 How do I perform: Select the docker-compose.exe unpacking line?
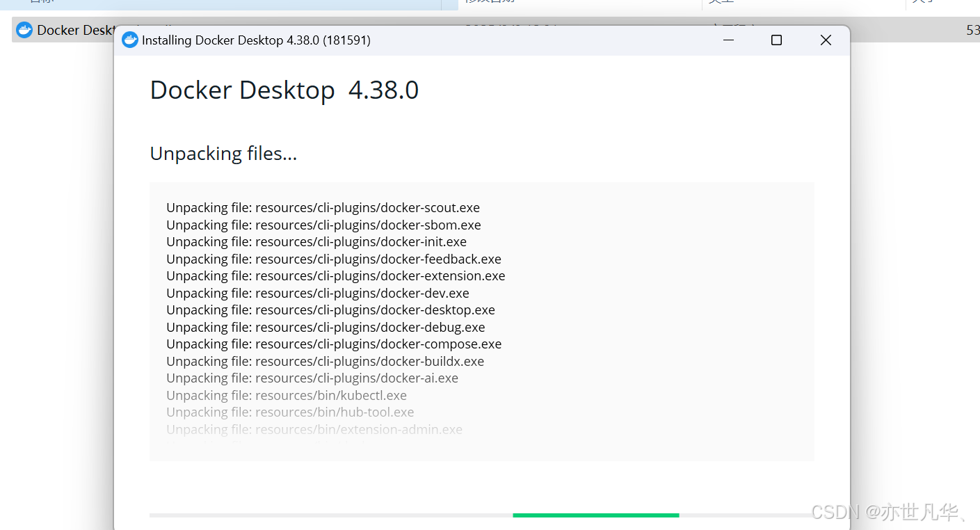click(334, 344)
